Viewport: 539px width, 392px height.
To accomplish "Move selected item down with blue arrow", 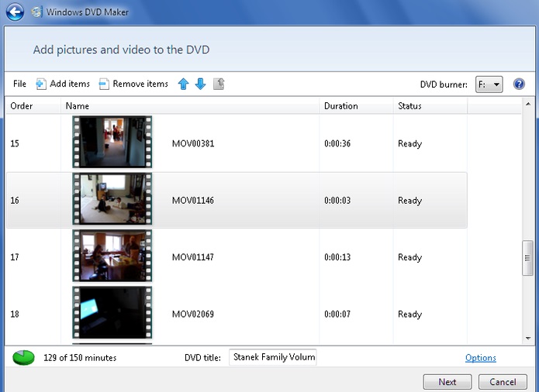I will pos(200,84).
